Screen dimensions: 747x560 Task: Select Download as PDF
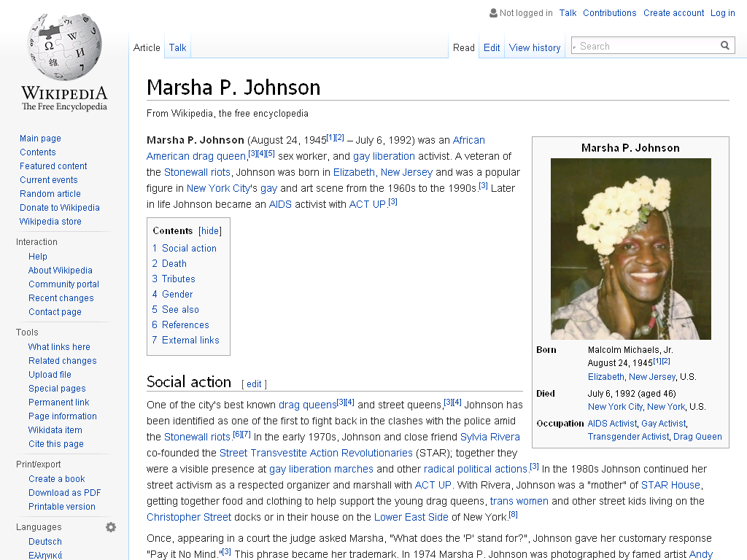pyautogui.click(x=64, y=493)
